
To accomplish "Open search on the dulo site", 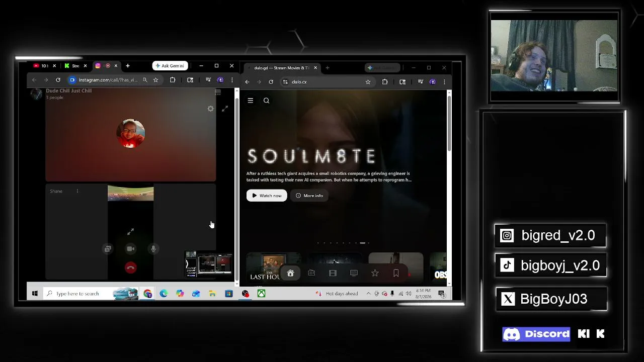I will coord(267,101).
